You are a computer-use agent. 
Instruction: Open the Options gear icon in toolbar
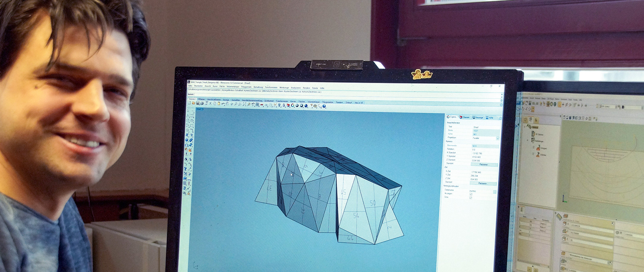pos(315,106)
